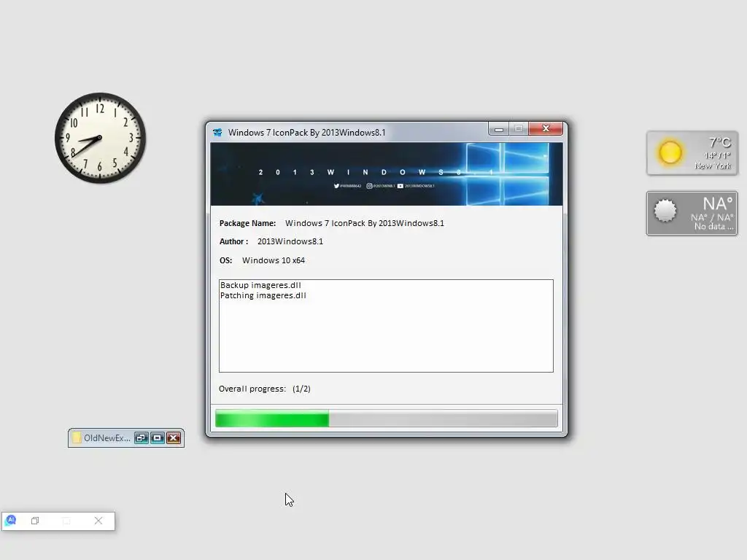Image resolution: width=747 pixels, height=560 pixels.
Task: Click the 'OldNewEx...' window title
Action: (107, 438)
